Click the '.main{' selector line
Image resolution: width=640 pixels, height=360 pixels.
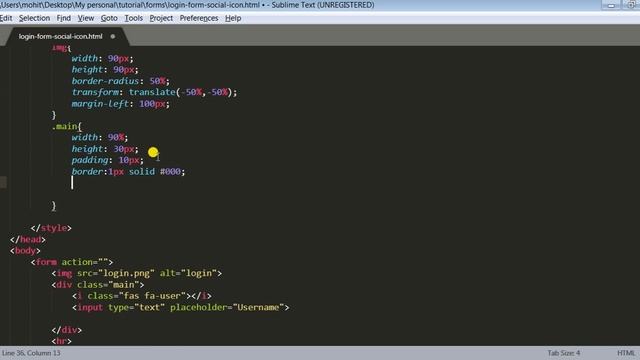point(67,127)
